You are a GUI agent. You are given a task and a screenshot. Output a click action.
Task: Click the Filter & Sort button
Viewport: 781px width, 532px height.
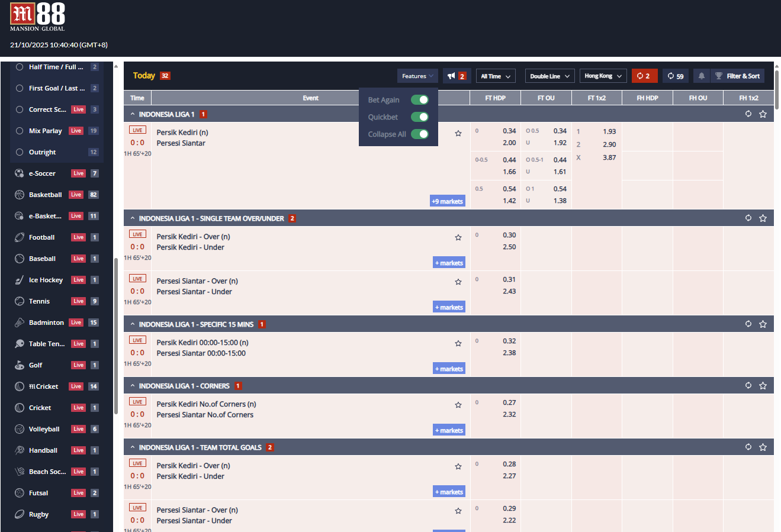(x=738, y=76)
